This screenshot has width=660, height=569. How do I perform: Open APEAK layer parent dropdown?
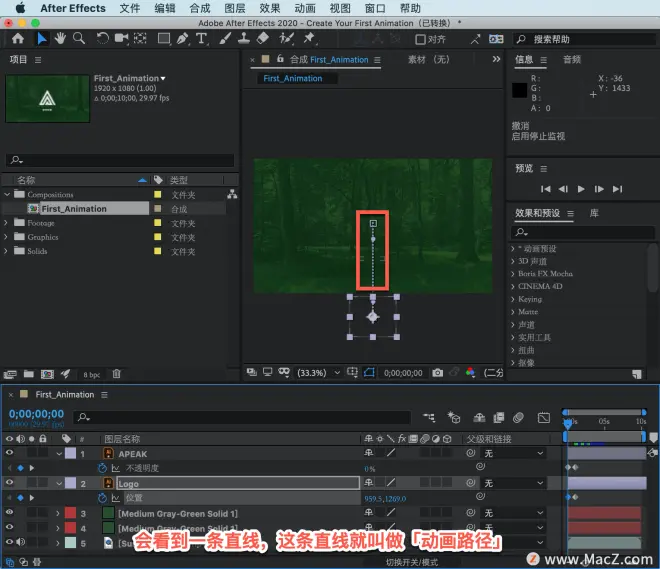point(513,453)
